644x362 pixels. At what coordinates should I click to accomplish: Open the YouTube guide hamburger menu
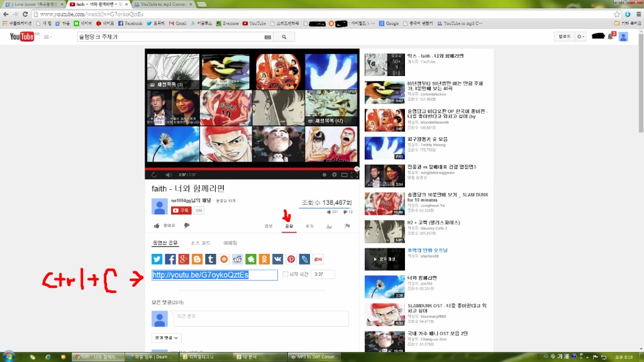pyautogui.click(x=47, y=36)
